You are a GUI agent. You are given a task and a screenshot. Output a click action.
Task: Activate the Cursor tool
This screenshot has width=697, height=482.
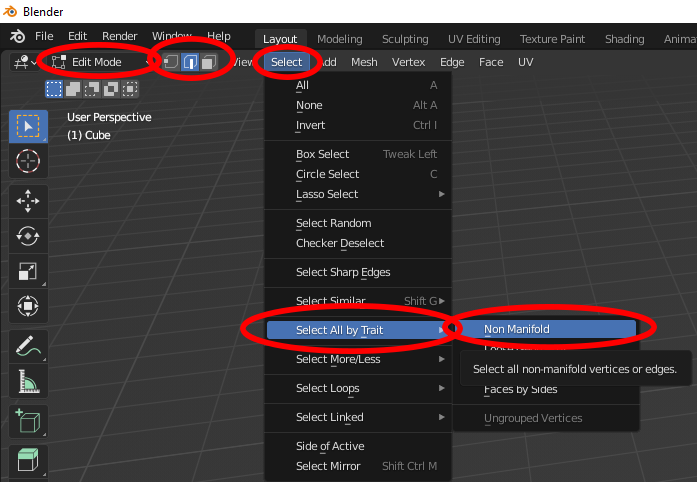[x=28, y=161]
